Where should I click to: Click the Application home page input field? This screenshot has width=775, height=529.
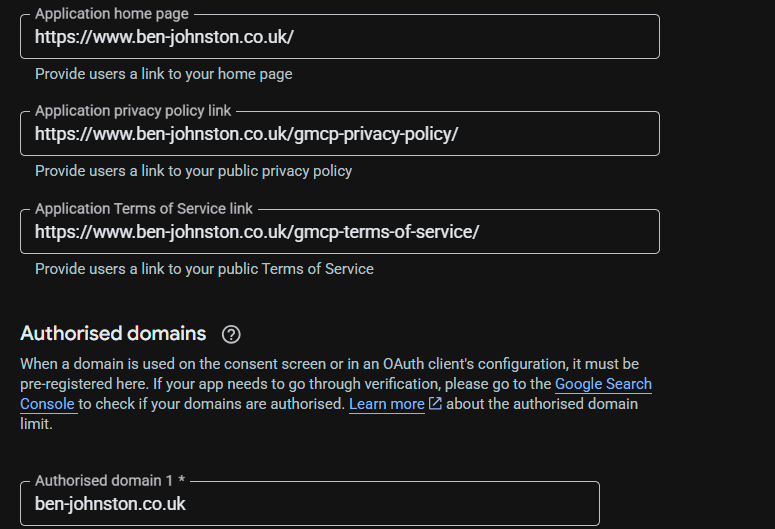pyautogui.click(x=340, y=37)
